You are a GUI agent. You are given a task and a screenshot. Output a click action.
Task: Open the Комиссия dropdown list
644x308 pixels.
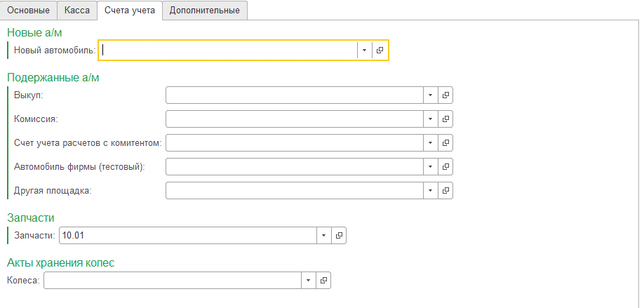430,119
